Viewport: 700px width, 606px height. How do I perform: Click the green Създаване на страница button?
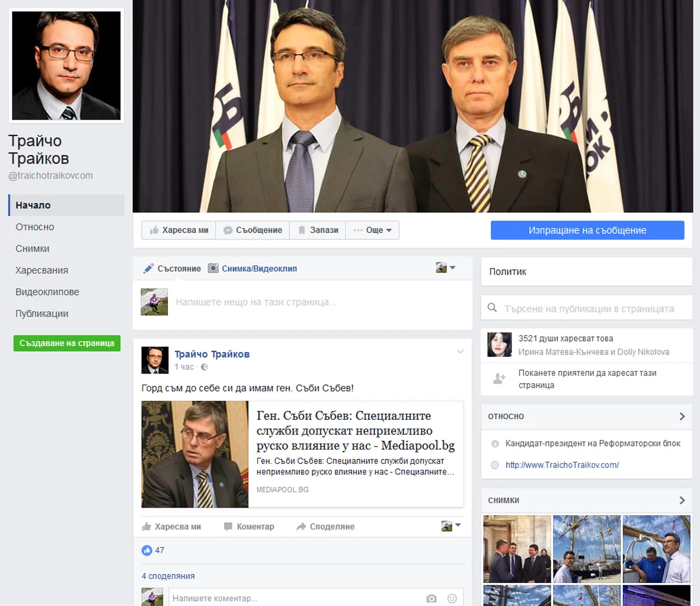67,343
